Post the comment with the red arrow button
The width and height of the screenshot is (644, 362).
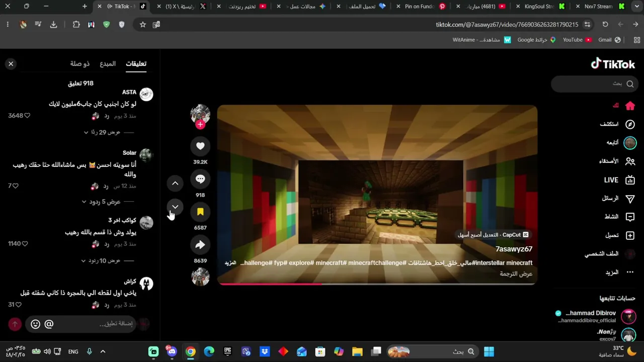pos(15,324)
